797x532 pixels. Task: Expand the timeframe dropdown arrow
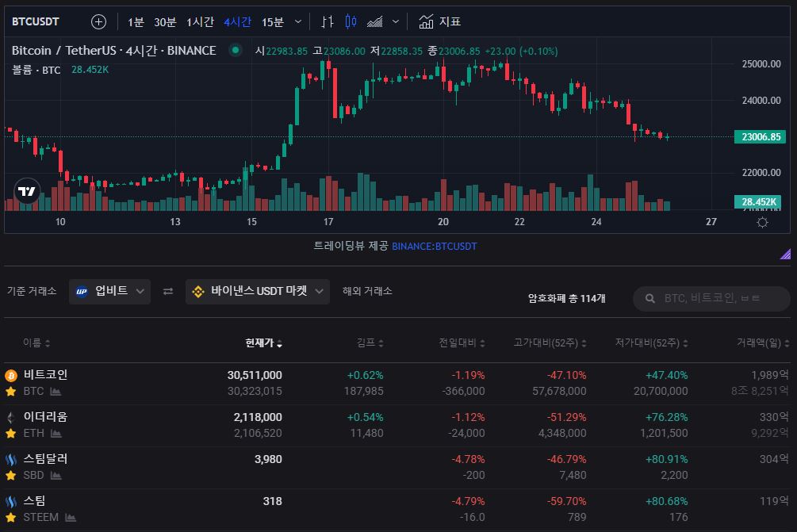click(x=298, y=22)
